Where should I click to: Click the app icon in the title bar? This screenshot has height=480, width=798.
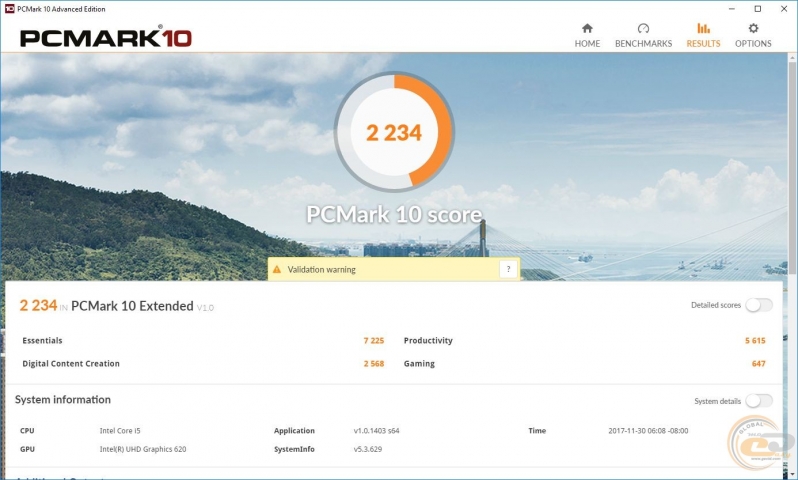tap(8, 8)
